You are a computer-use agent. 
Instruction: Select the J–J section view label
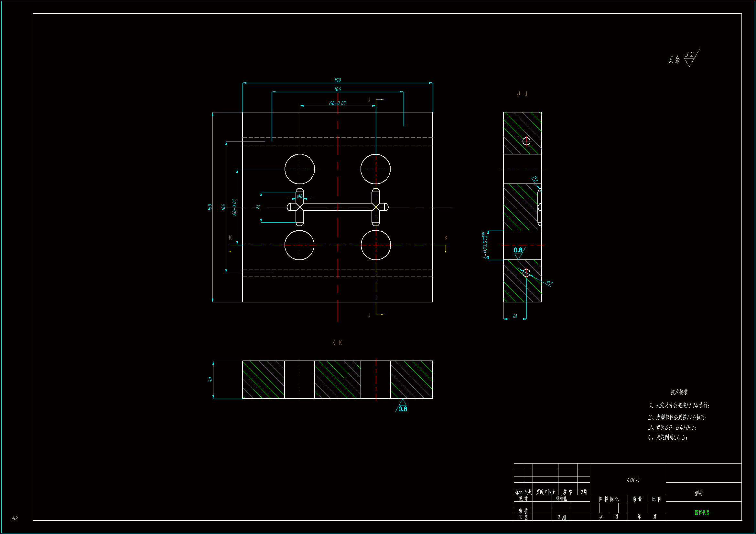pos(522,94)
